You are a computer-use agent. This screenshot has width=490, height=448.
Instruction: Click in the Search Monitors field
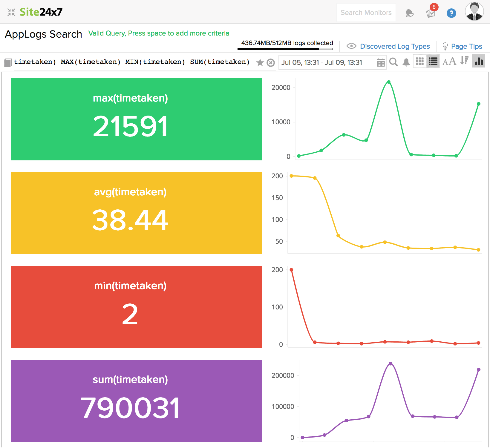click(x=366, y=13)
